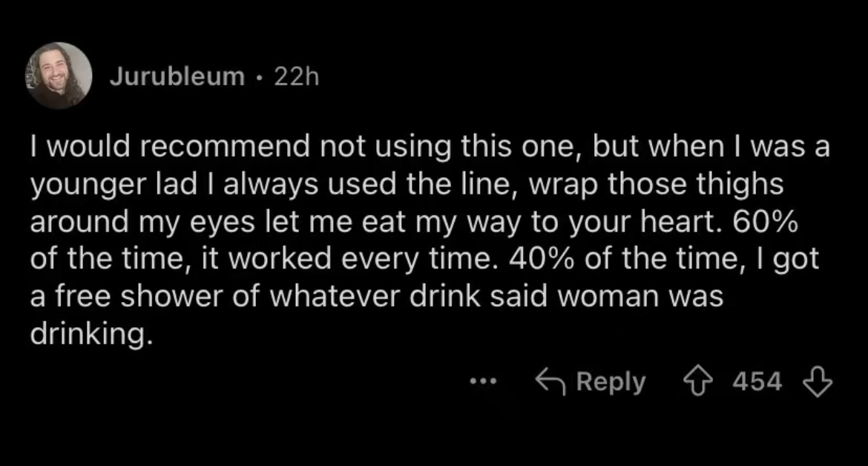Click the 454 vote score

[x=757, y=381]
